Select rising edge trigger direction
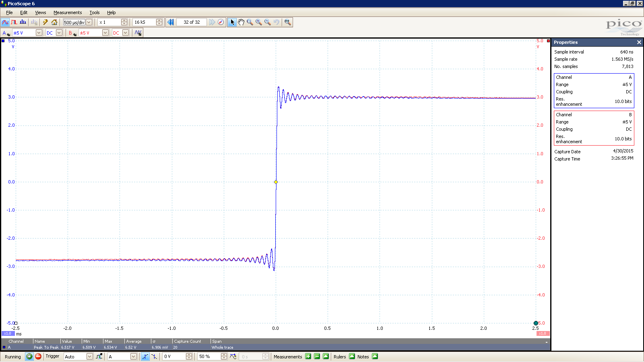 click(145, 356)
